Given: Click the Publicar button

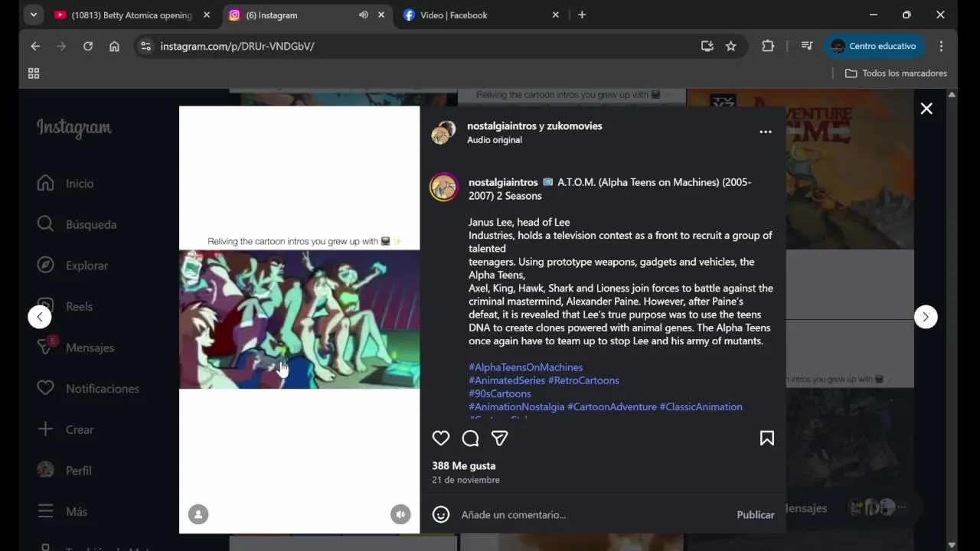Looking at the screenshot, I should coord(756,515).
